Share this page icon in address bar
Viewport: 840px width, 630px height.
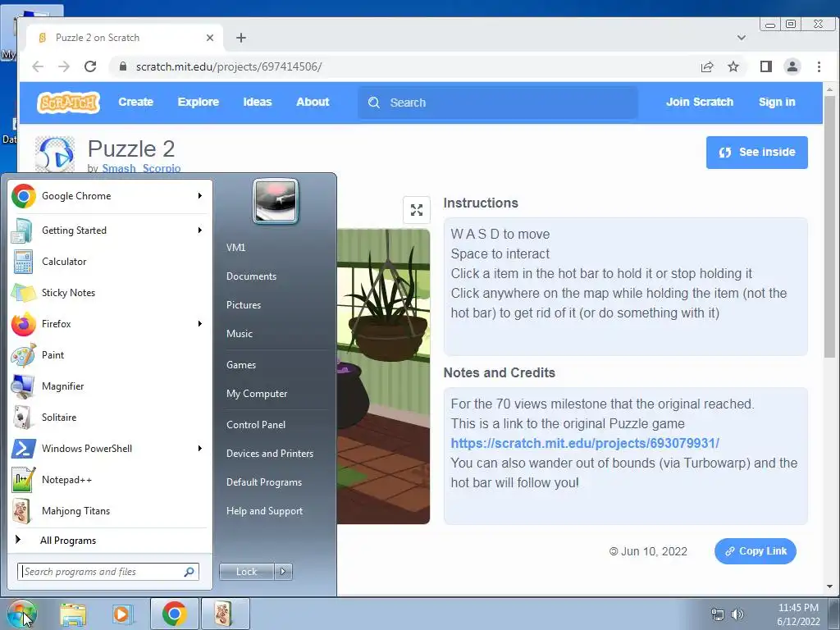707,66
